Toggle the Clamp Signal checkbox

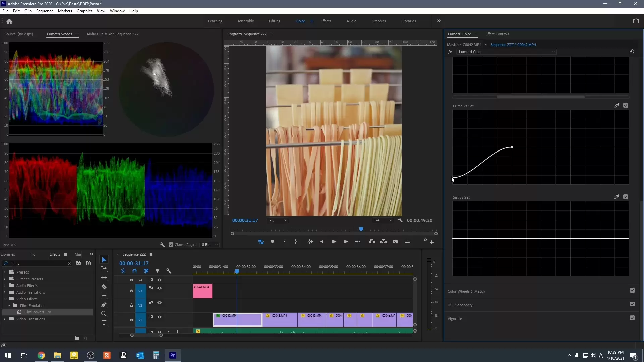pyautogui.click(x=171, y=245)
